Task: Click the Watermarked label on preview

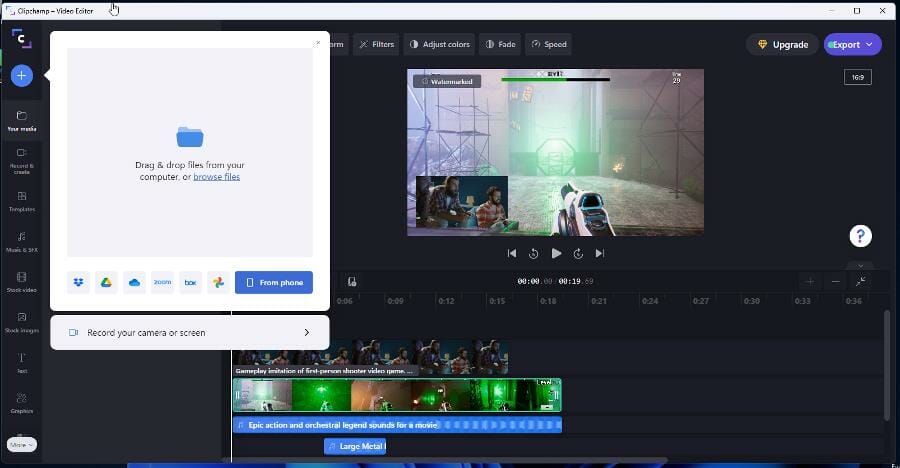Action: tap(447, 82)
